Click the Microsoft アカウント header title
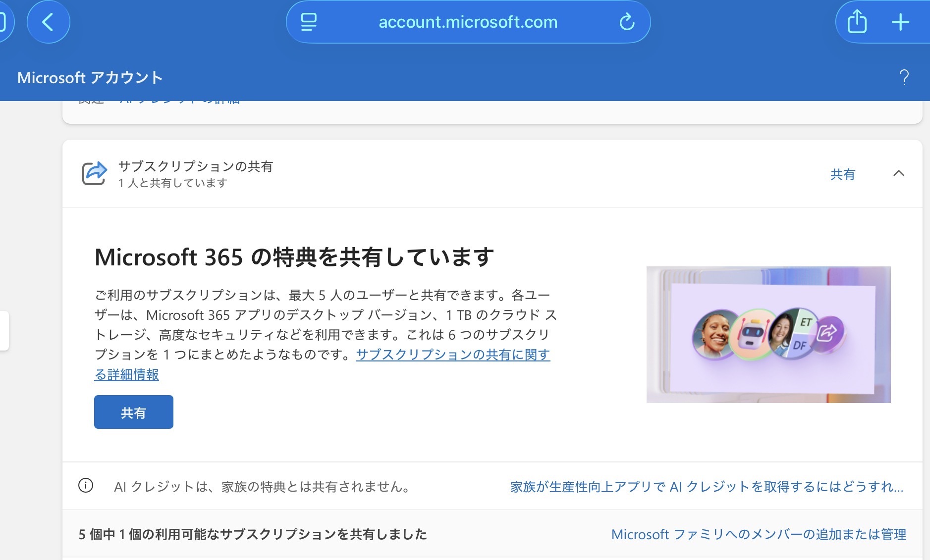 click(90, 78)
